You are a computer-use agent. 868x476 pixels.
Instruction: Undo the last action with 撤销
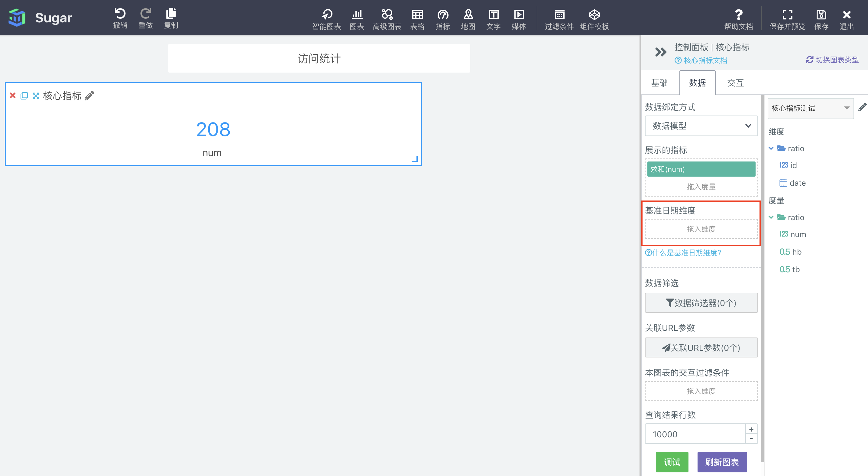[120, 18]
